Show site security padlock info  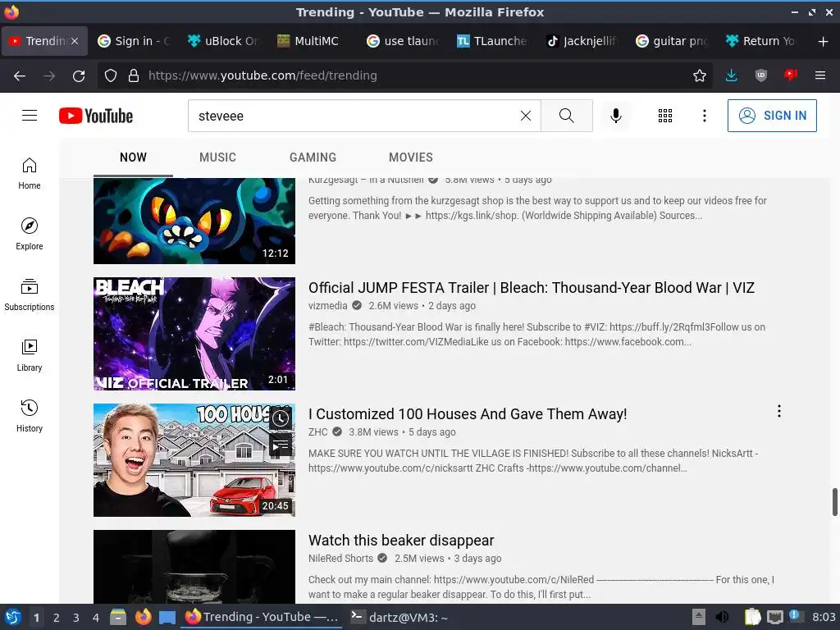point(134,75)
